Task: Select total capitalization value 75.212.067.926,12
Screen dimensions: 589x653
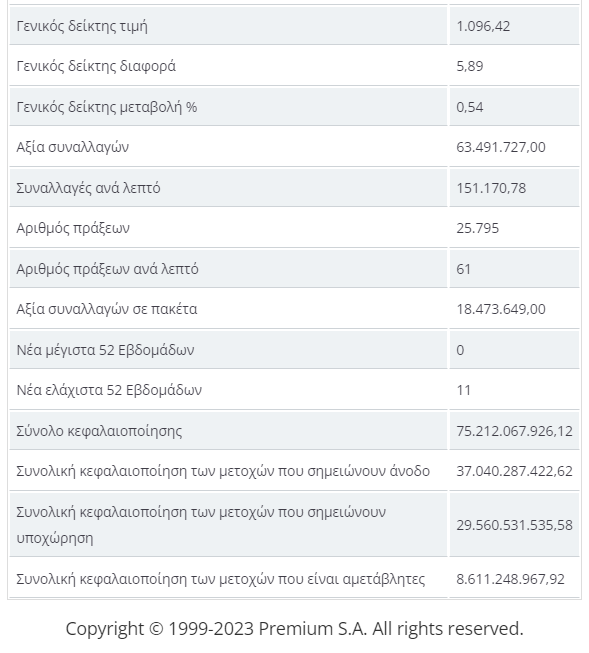Action: click(x=514, y=431)
